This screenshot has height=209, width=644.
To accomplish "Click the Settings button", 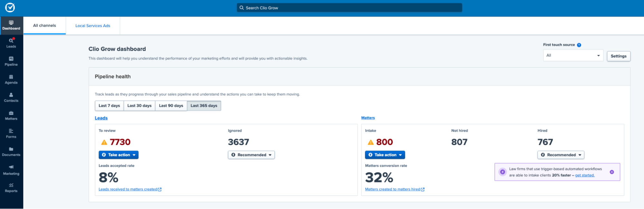I will (619, 56).
